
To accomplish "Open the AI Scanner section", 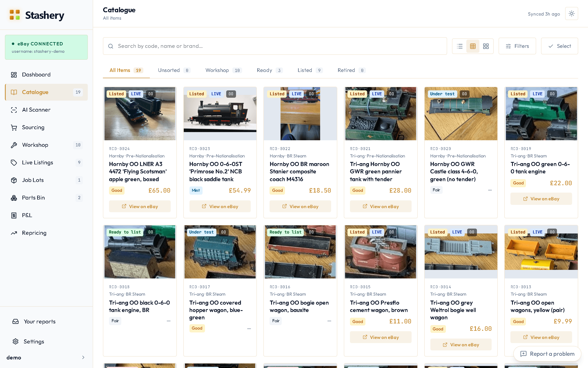I will [46, 110].
